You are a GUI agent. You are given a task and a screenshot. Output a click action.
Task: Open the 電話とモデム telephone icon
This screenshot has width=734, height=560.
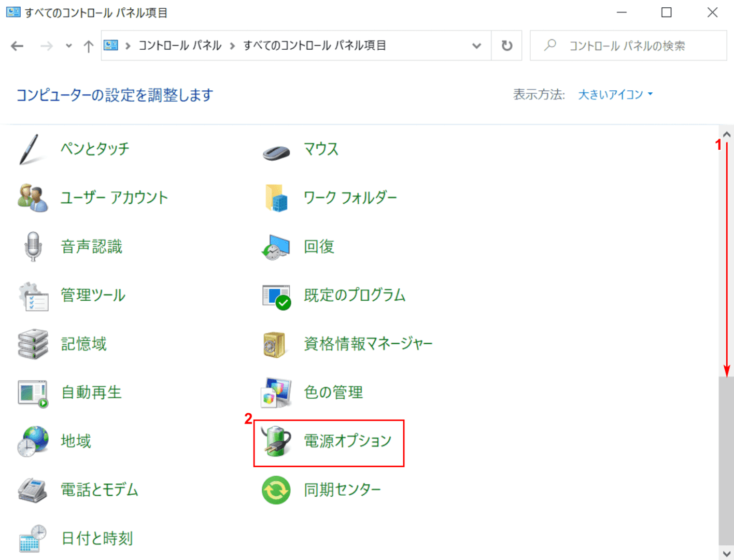click(x=33, y=490)
